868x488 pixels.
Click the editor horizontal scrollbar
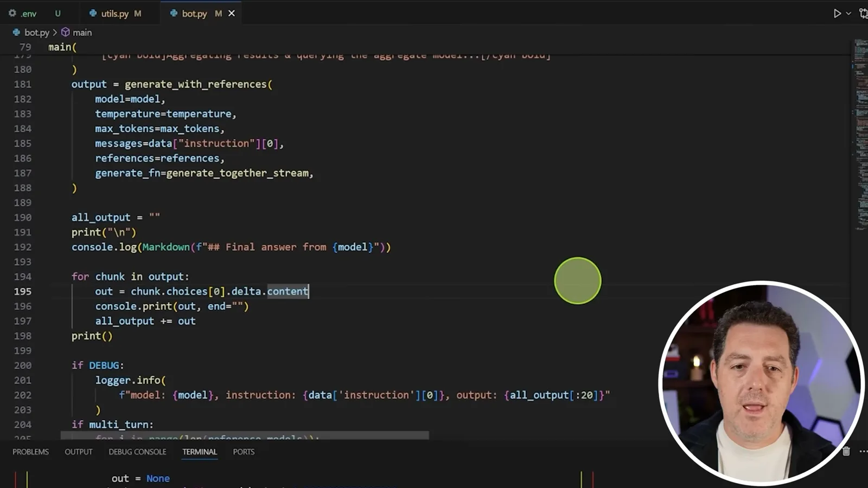tap(245, 435)
